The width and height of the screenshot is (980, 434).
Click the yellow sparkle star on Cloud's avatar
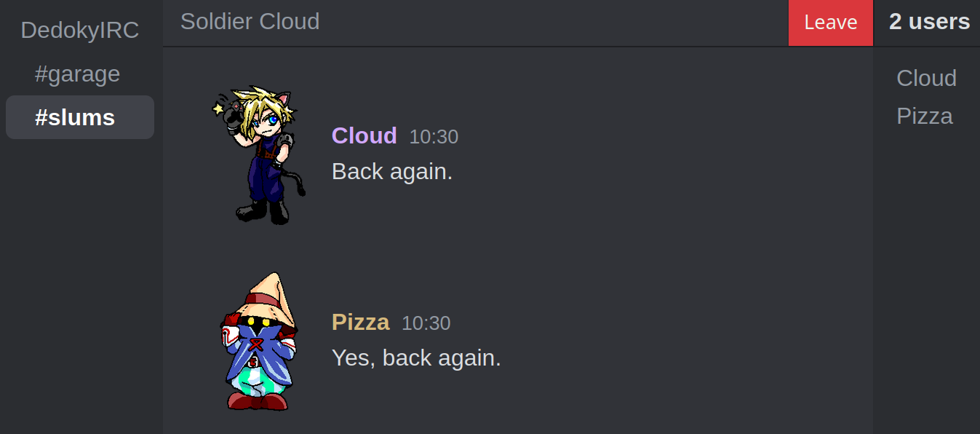(x=218, y=109)
